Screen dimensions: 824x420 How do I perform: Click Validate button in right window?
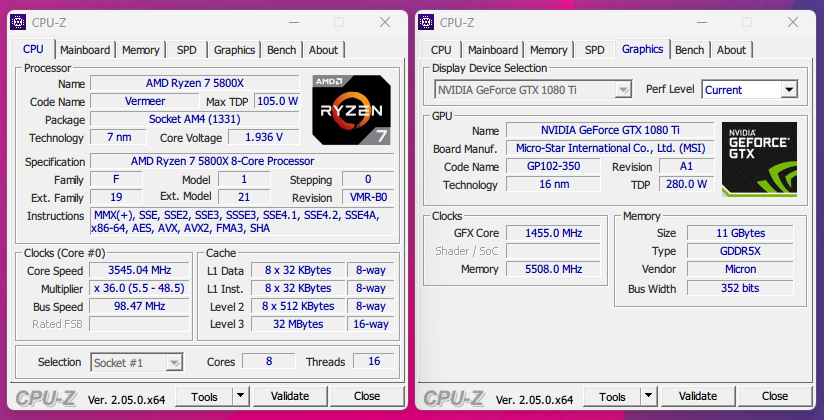coord(698,396)
